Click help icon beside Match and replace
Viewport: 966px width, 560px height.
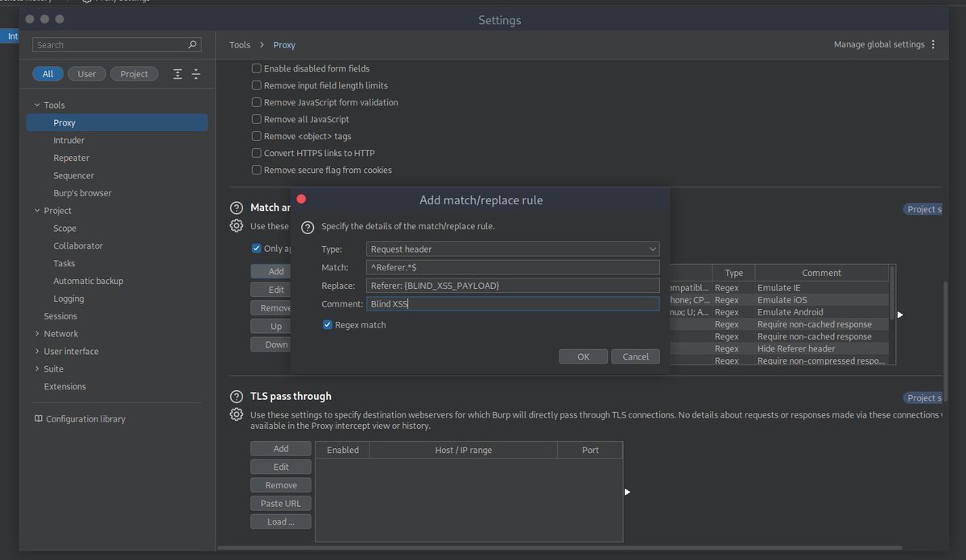(x=237, y=208)
